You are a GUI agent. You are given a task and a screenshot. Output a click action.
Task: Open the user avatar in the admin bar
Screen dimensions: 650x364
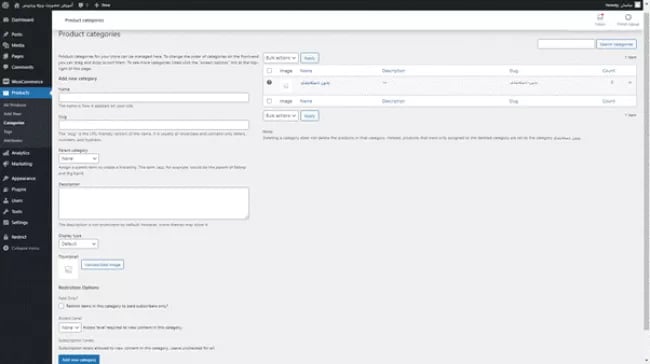click(x=638, y=5)
